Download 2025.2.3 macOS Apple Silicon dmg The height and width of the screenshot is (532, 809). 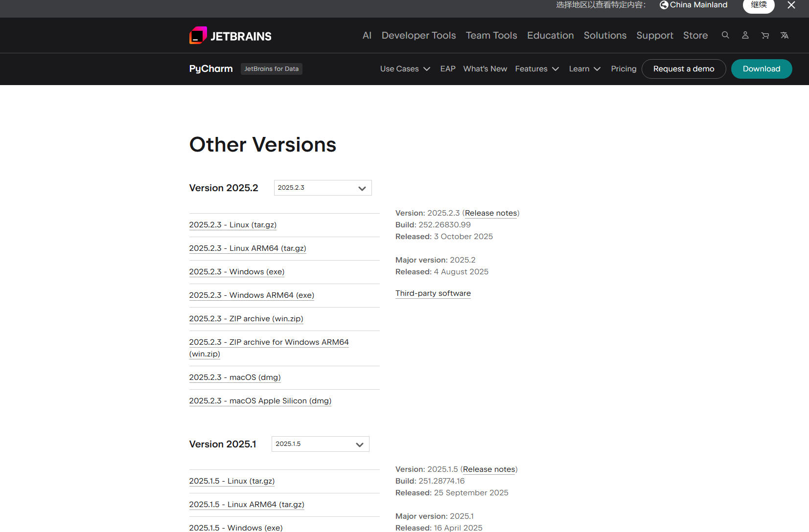tap(260, 401)
